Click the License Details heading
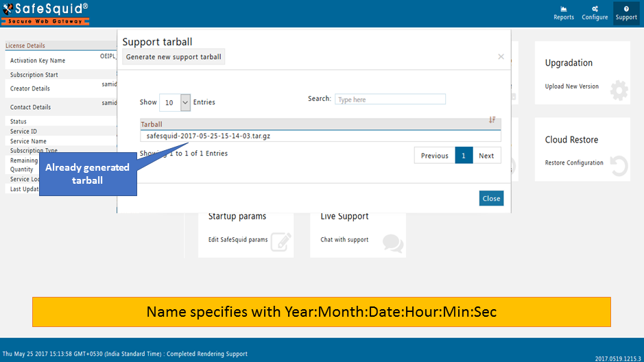The width and height of the screenshot is (644, 362). (x=25, y=45)
